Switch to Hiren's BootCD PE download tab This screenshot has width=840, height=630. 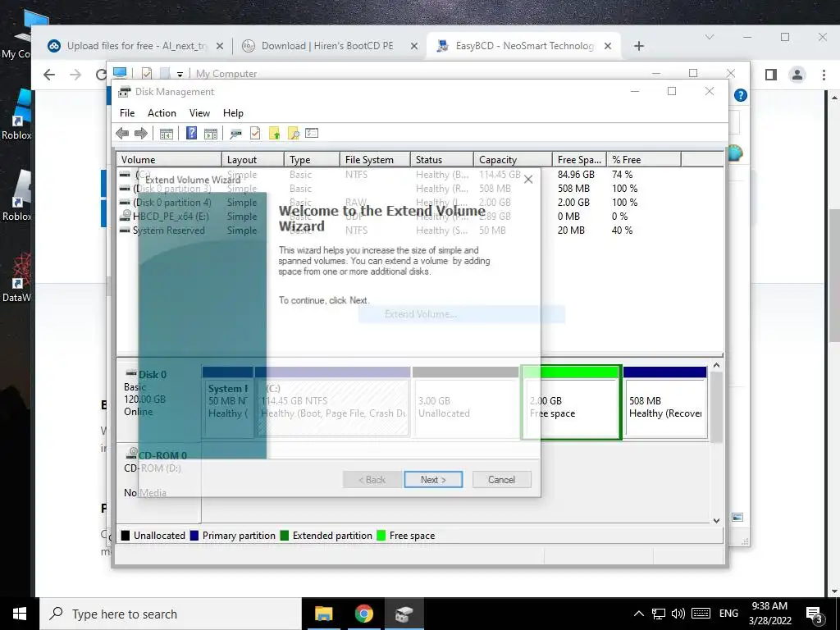click(327, 46)
